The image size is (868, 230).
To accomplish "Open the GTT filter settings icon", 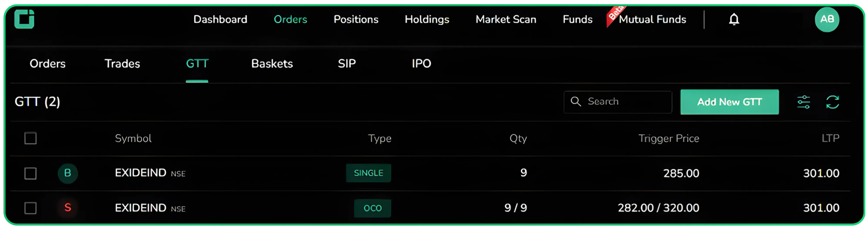I will point(804,102).
